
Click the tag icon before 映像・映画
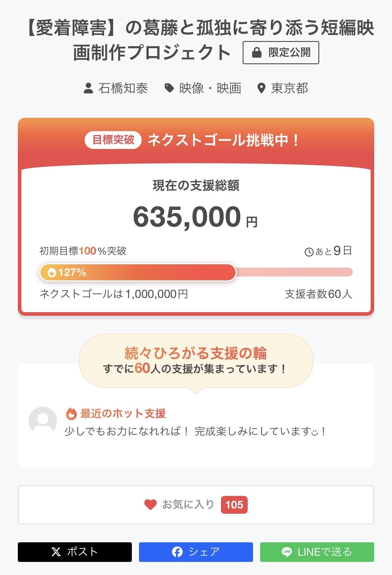(169, 88)
